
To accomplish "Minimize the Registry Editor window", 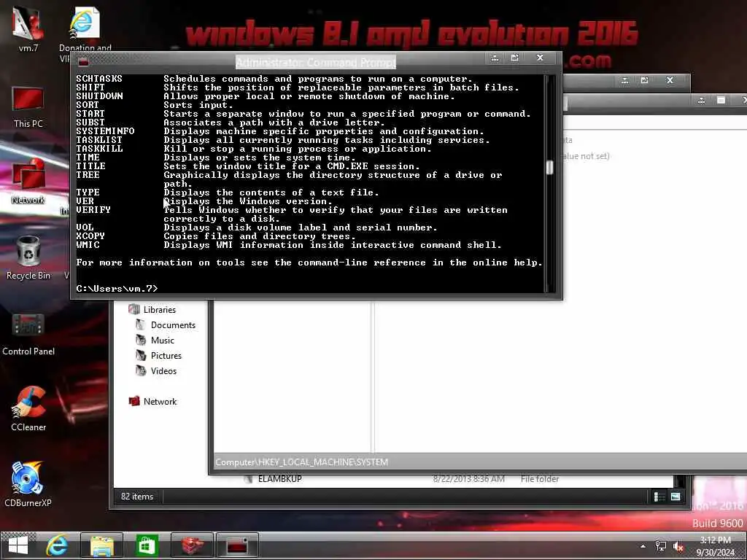I will (x=701, y=101).
